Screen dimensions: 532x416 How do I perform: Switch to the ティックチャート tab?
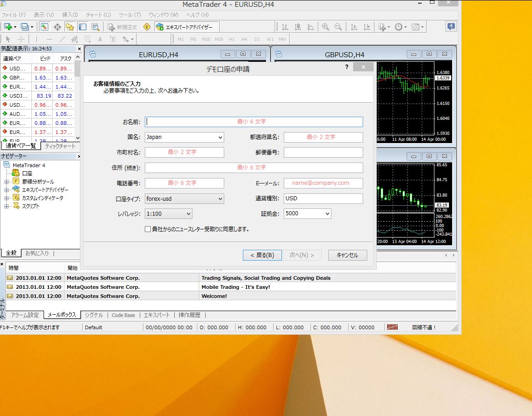point(60,146)
